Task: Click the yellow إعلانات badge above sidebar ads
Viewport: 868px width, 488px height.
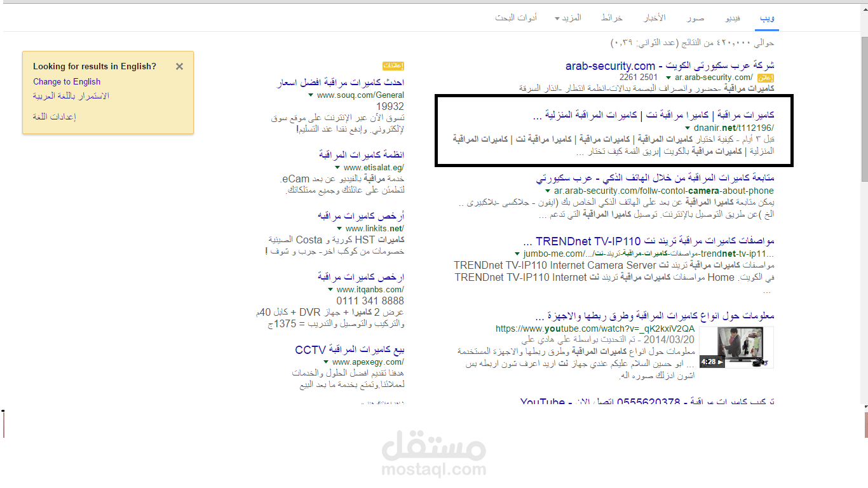Action: (393, 66)
